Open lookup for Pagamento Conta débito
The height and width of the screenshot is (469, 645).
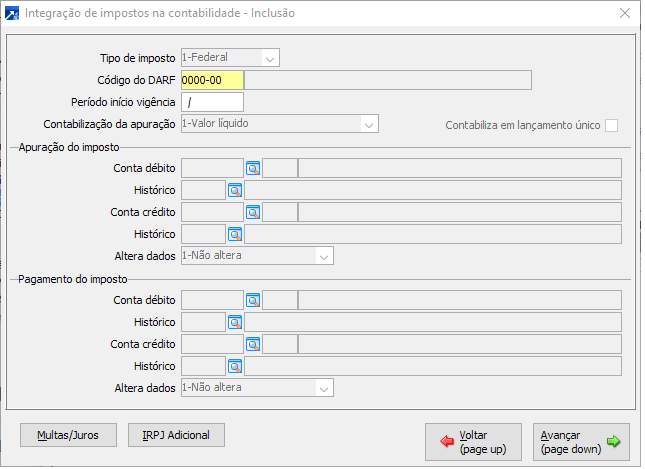253,300
